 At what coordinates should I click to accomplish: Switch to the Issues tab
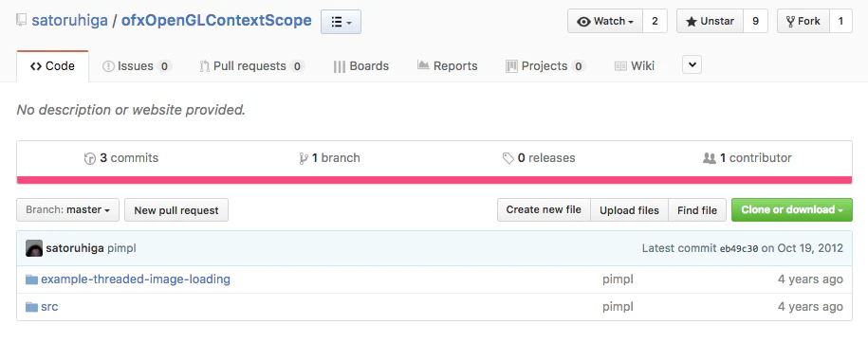137,66
